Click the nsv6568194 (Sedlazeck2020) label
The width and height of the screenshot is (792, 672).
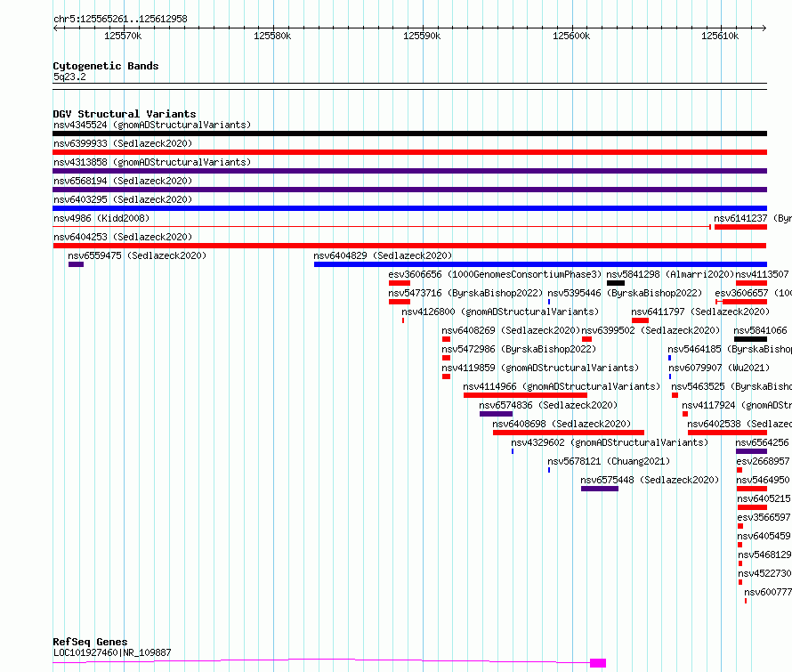click(123, 181)
